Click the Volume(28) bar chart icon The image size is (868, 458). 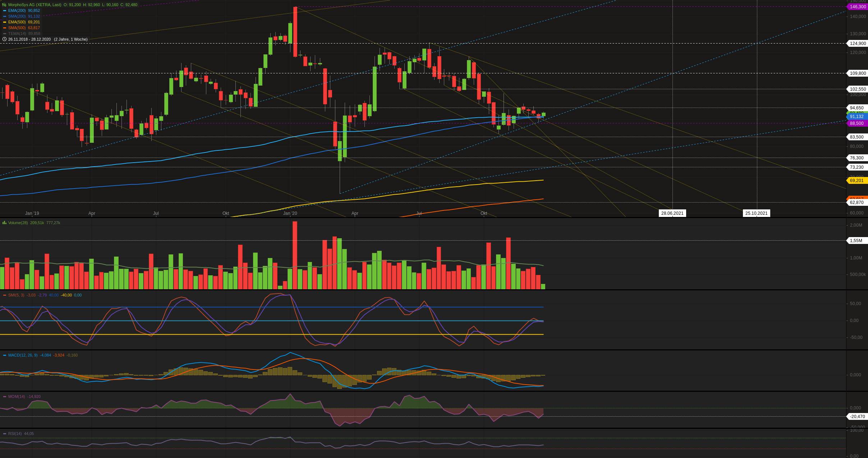coord(4,223)
